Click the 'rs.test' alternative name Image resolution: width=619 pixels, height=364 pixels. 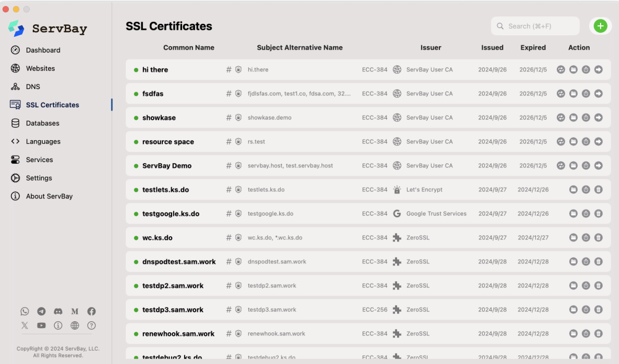pyautogui.click(x=256, y=142)
